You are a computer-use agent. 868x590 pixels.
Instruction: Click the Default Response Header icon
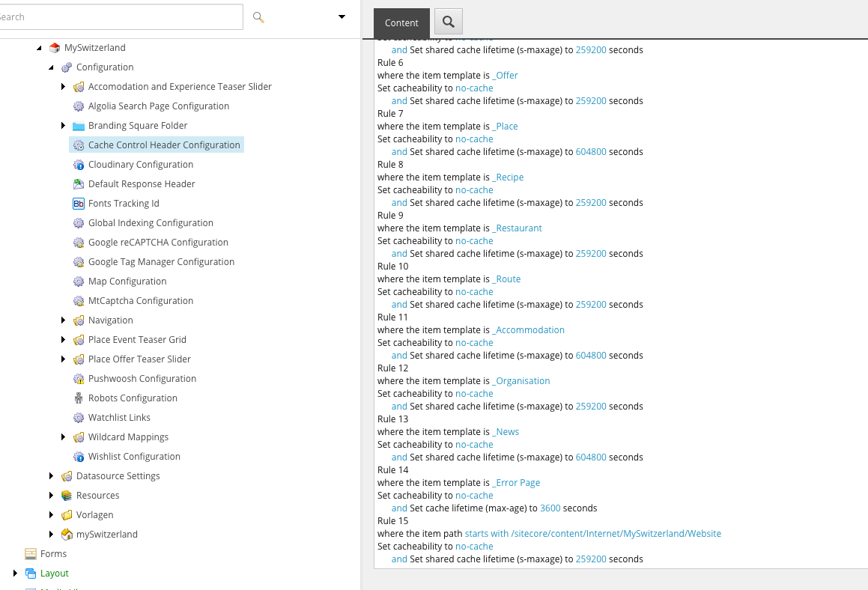pyautogui.click(x=79, y=184)
